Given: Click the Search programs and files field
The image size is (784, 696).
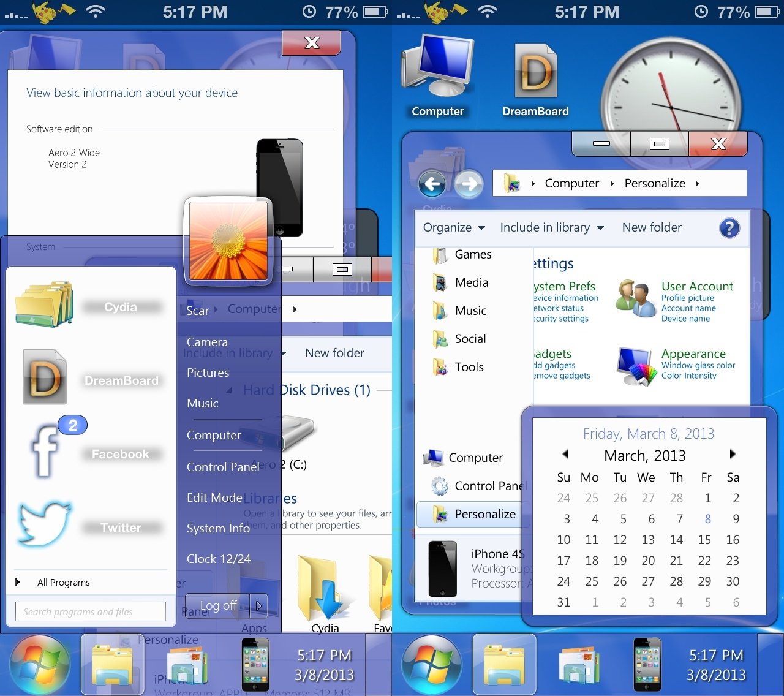Looking at the screenshot, I should click(91, 611).
